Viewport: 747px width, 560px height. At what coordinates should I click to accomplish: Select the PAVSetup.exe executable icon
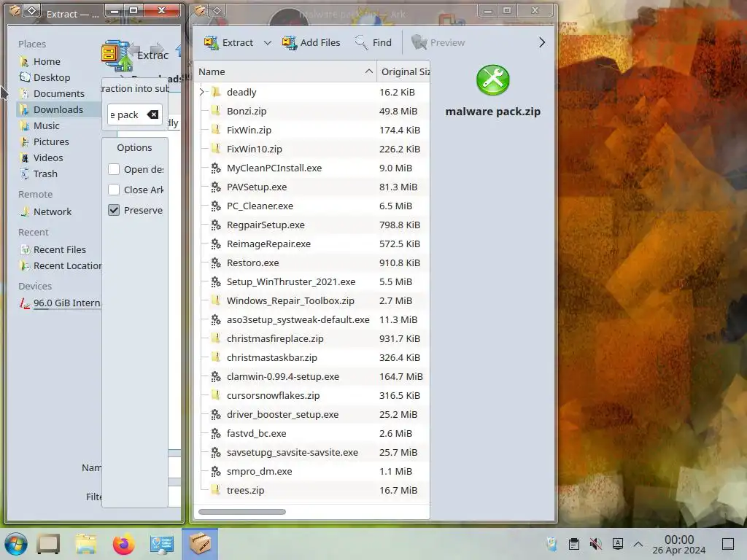(216, 187)
